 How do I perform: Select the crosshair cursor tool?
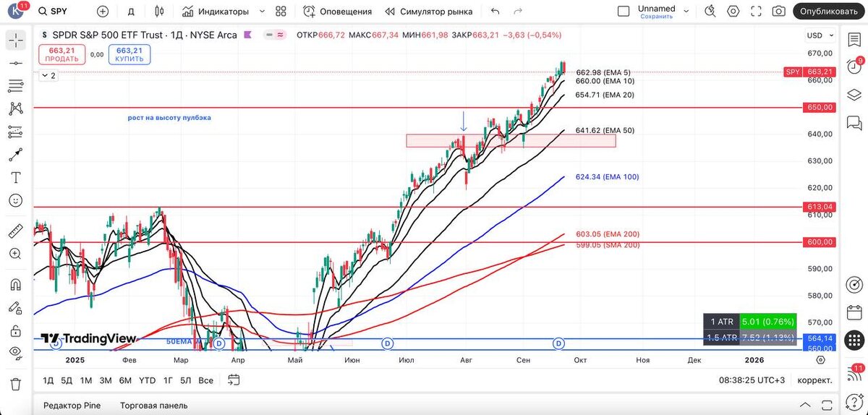[x=16, y=40]
